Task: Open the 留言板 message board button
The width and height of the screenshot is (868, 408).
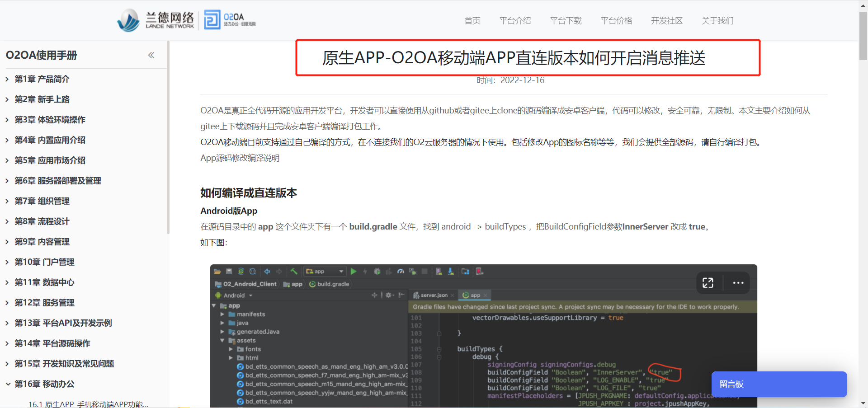Action: click(x=778, y=384)
